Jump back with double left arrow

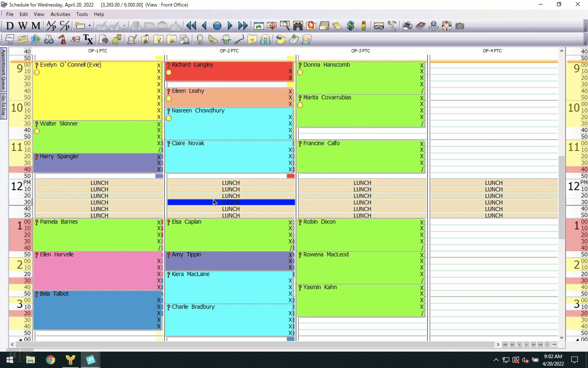click(191, 26)
